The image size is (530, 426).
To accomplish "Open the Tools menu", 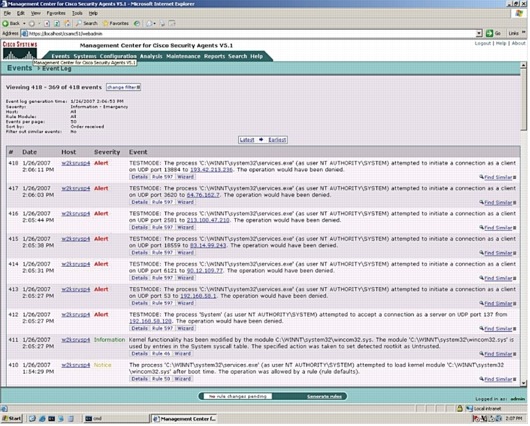I will 77,13.
